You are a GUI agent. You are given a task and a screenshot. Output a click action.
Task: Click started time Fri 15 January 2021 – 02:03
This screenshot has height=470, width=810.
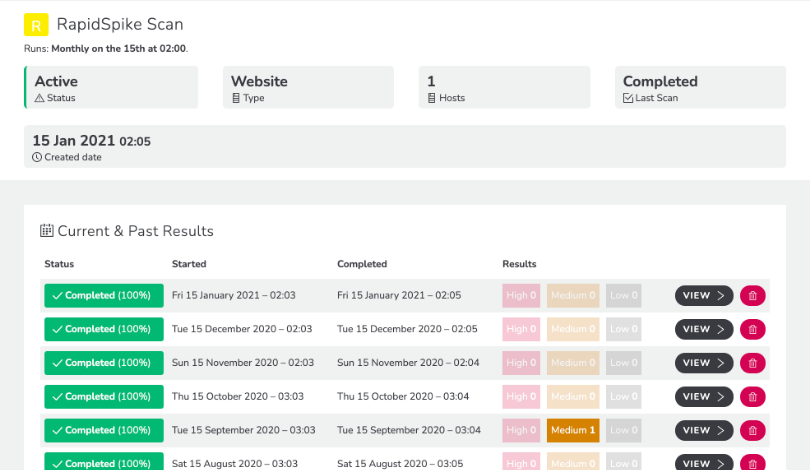[233, 295]
